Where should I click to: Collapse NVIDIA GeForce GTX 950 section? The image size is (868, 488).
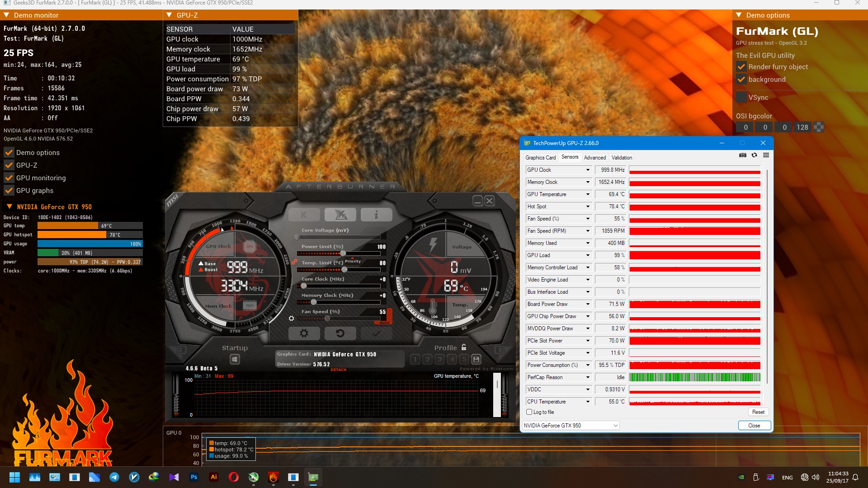pyautogui.click(x=9, y=206)
